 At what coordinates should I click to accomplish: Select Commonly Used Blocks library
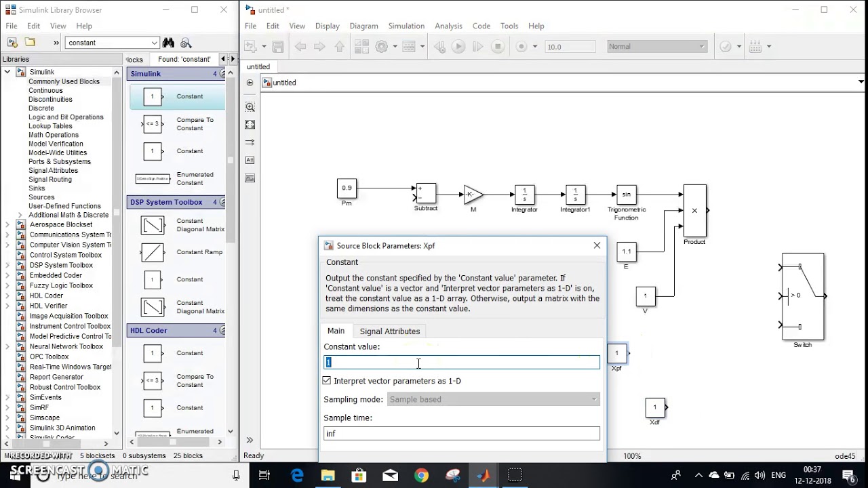click(x=64, y=81)
